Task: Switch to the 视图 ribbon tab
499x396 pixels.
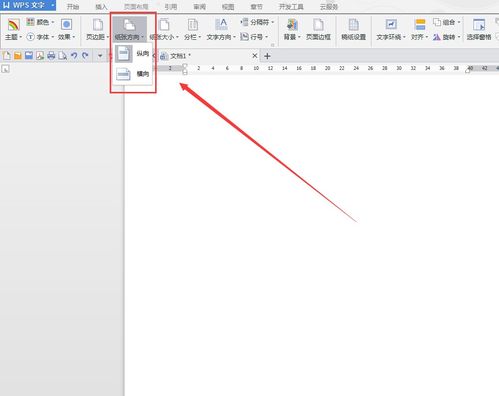Action: tap(228, 7)
